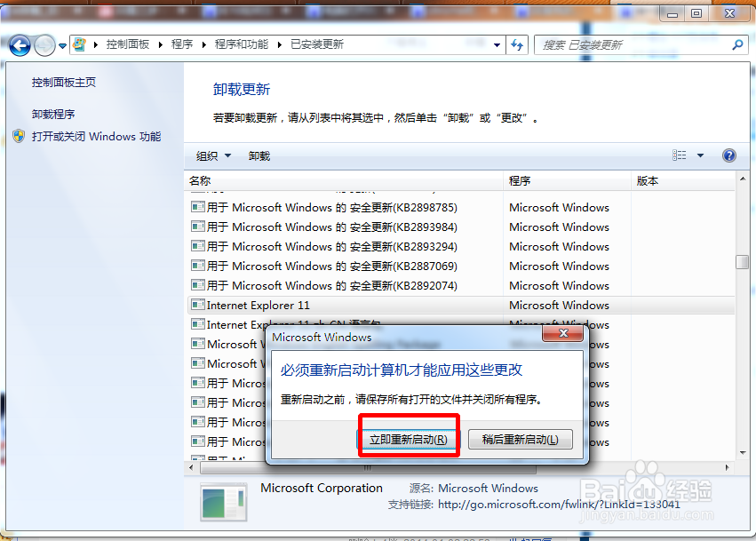Open the address bar history dropdown
The image size is (756, 541).
[x=497, y=45]
